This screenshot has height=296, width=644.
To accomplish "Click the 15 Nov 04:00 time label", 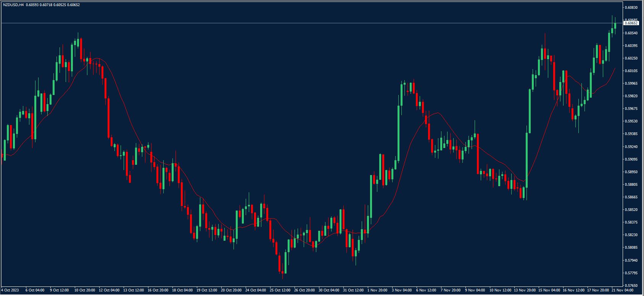I will [549, 290].
